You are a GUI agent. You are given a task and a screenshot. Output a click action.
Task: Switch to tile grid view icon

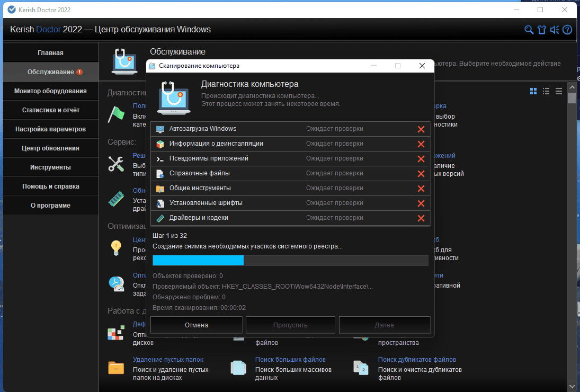(533, 91)
